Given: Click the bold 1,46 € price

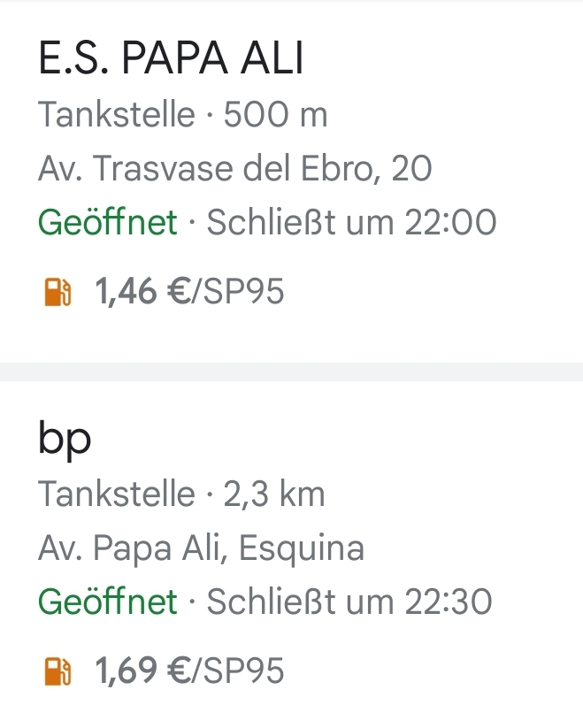Looking at the screenshot, I should tap(138, 292).
